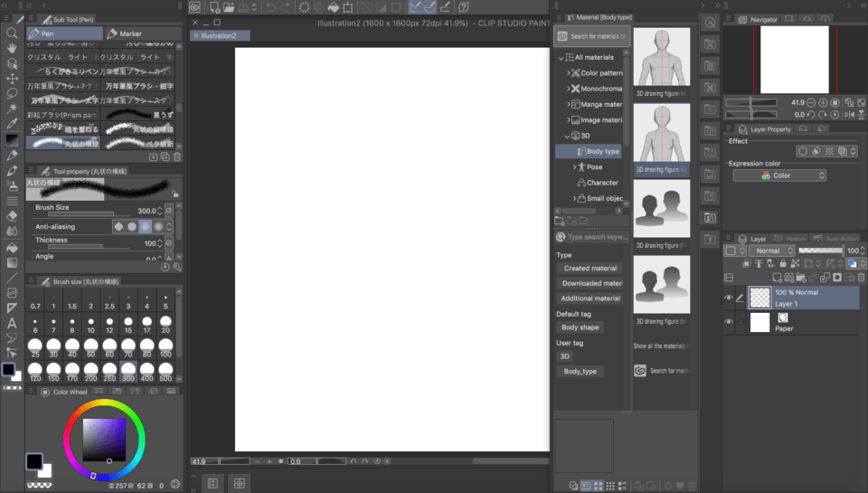
Task: Open the layer blending mode Normal dropdown
Action: point(773,251)
